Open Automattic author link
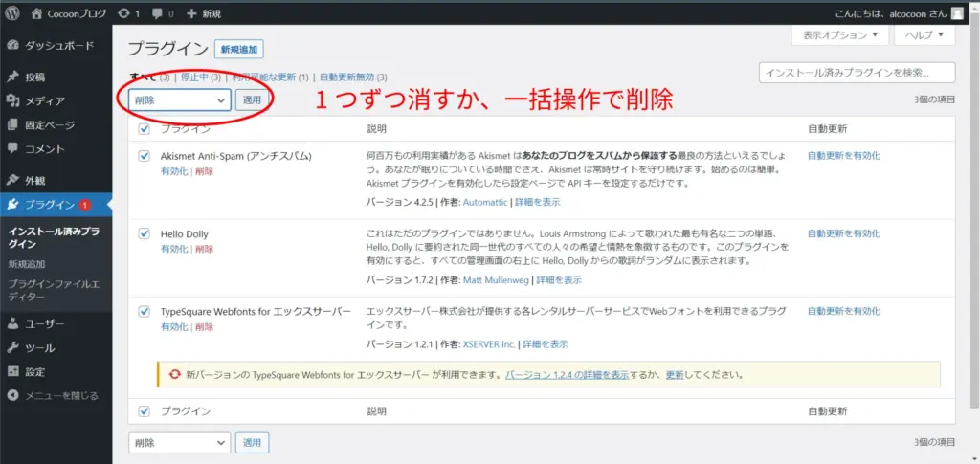 click(485, 202)
